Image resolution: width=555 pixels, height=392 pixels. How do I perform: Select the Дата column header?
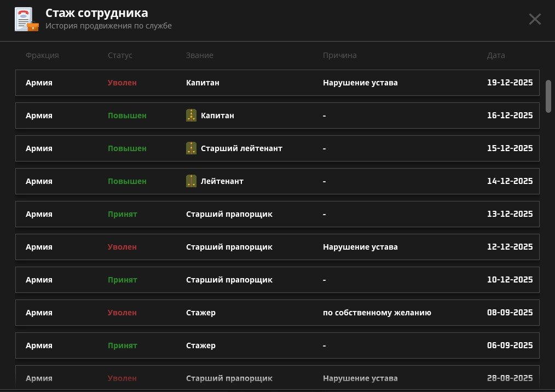pos(496,55)
